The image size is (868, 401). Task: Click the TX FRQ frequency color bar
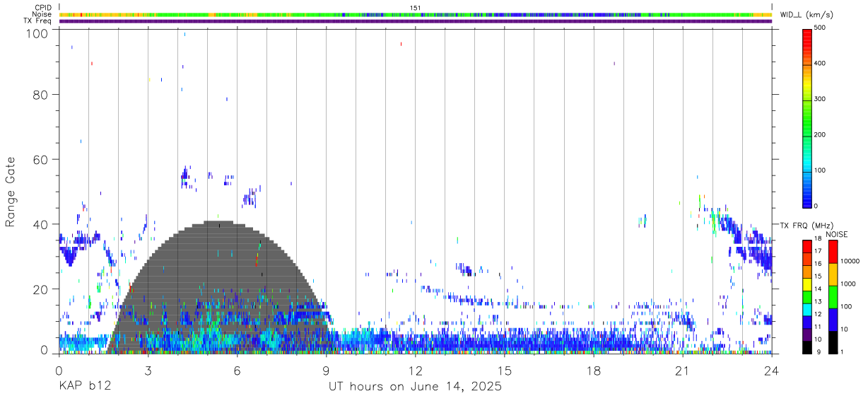(x=807, y=296)
